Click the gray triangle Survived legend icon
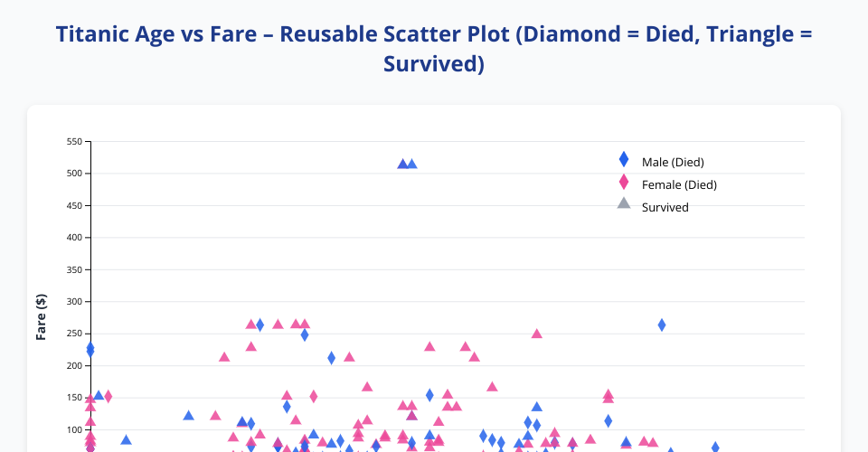This screenshot has width=868, height=452. [623, 203]
